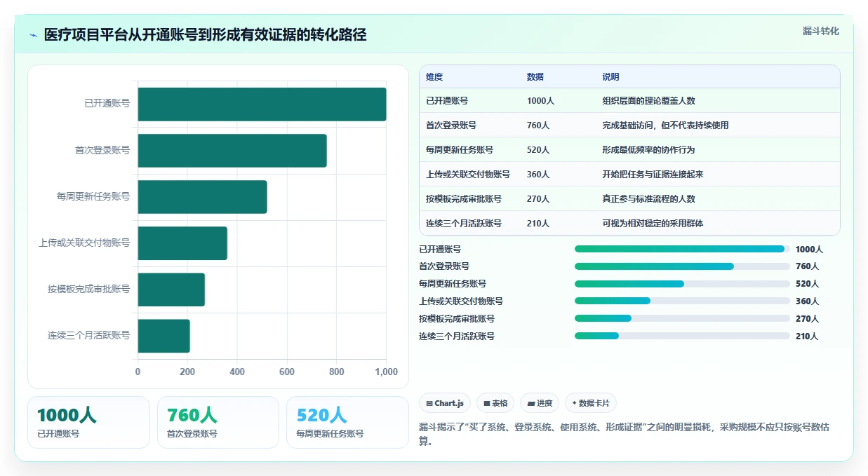Screen dimensions: 868x476
Task: Click the x-axis tick 400
Action: tap(237, 372)
